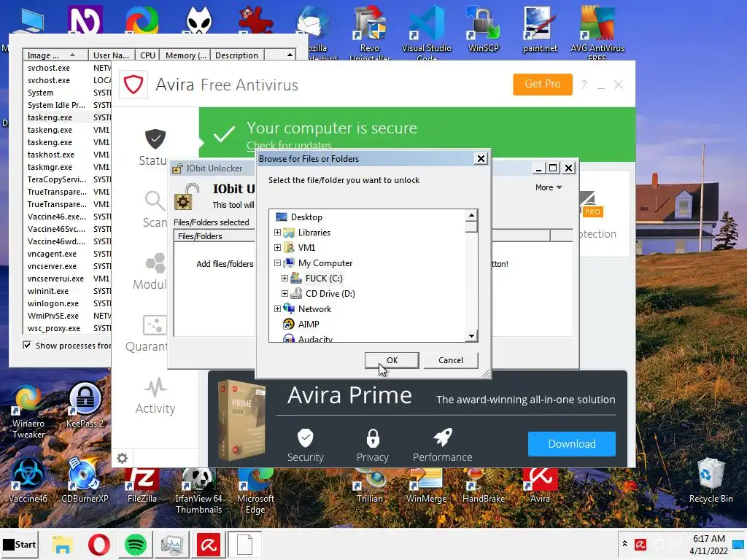
Task: Open the KeePass 2 desktop icon
Action: (x=85, y=405)
